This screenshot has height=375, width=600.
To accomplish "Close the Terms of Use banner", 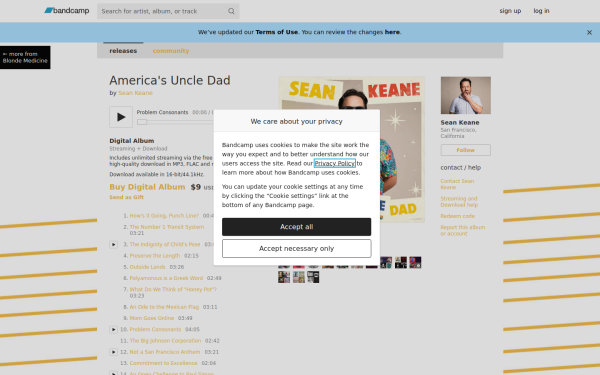I will pos(589,33).
